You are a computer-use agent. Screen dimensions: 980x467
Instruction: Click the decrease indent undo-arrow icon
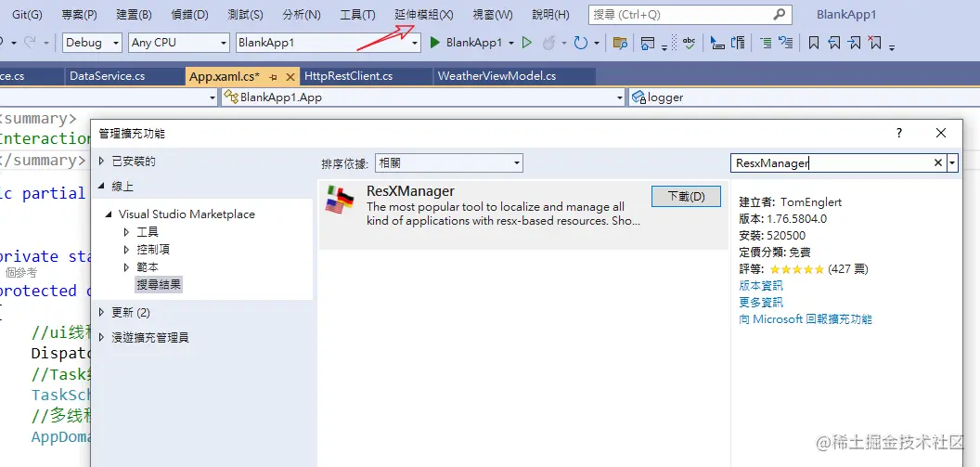click(786, 43)
